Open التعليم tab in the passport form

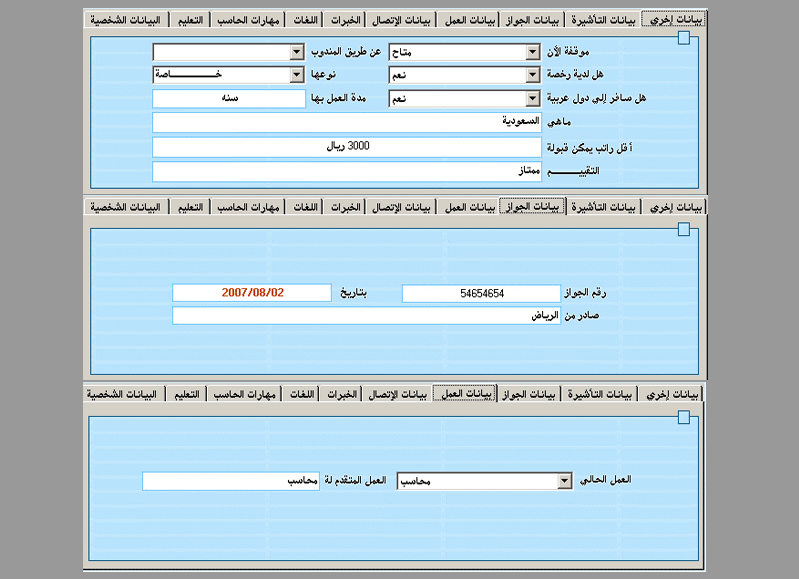[190, 207]
